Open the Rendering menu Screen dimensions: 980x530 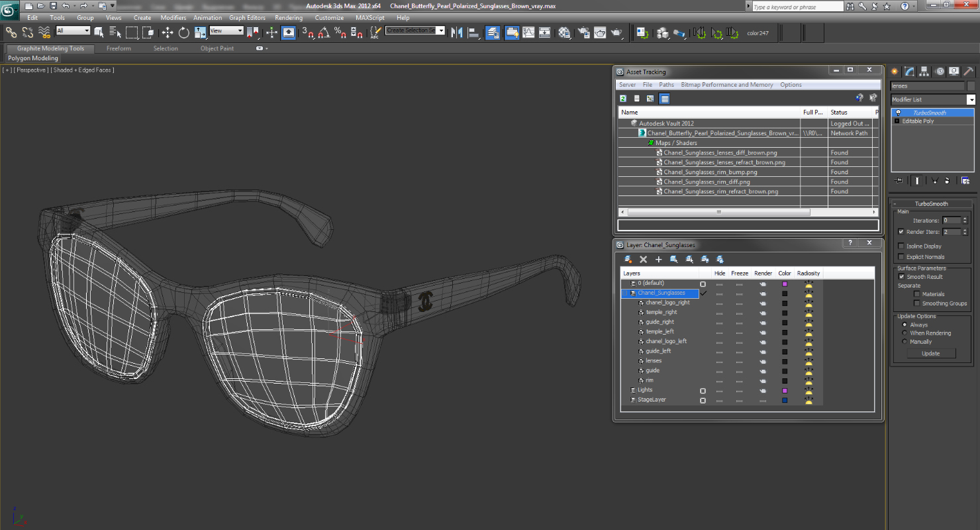click(x=289, y=18)
